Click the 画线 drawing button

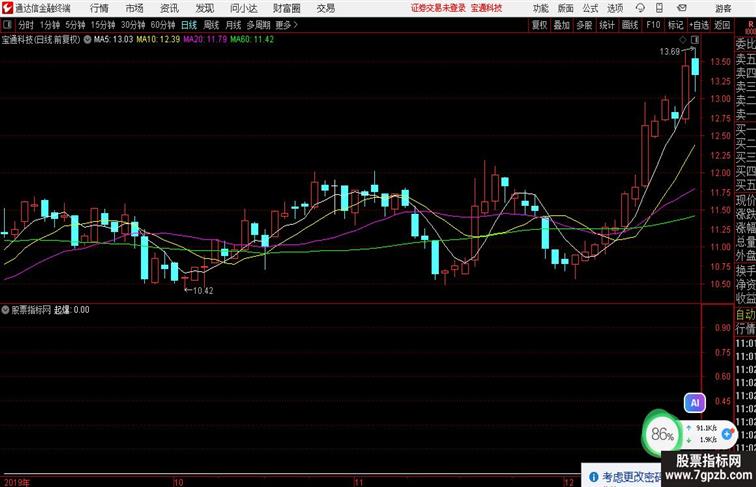pos(630,25)
